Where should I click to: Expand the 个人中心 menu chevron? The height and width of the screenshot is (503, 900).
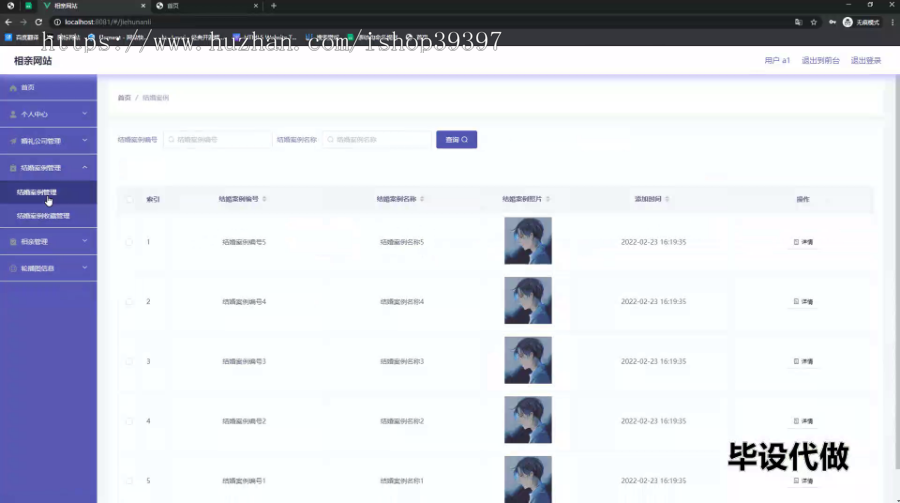tap(84, 114)
